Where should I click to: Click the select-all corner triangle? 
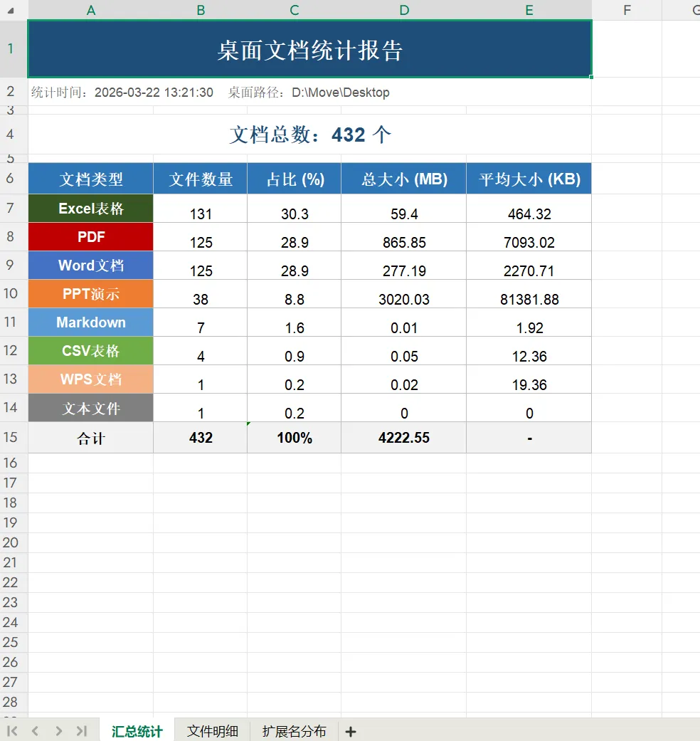[x=11, y=10]
